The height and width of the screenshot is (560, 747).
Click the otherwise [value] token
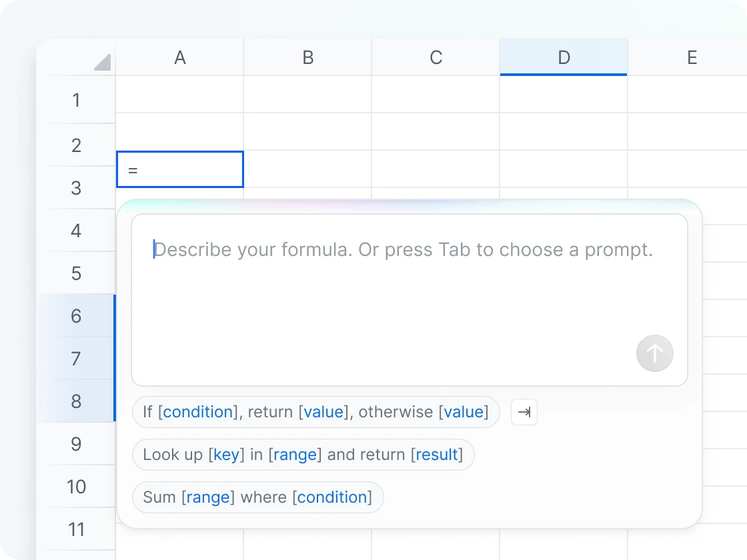click(464, 412)
